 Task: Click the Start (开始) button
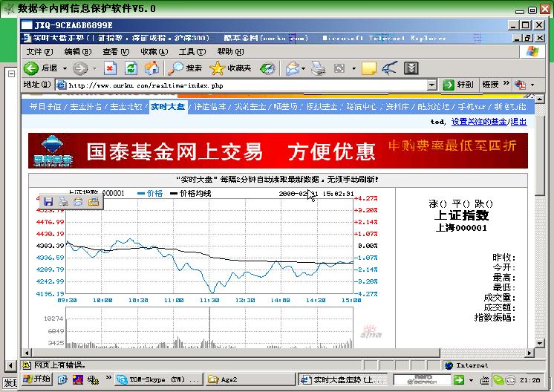tap(36, 379)
